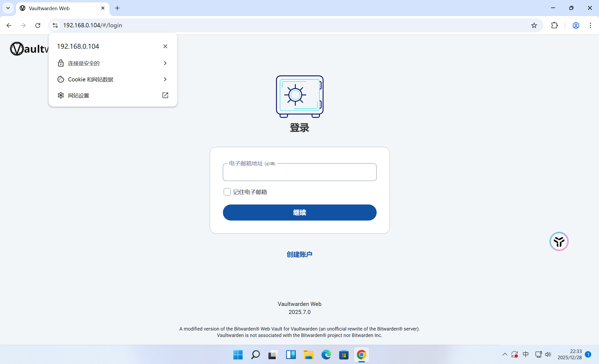Close the site information popup
The height and width of the screenshot is (364, 599).
click(165, 46)
